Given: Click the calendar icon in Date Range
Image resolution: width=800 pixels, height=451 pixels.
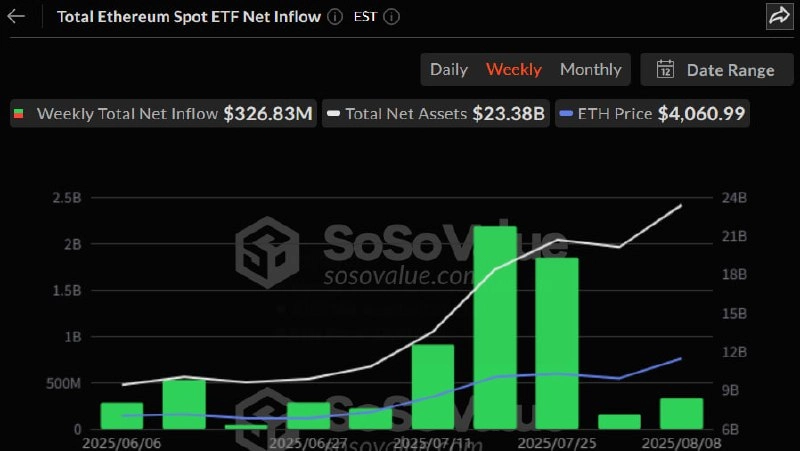Looking at the screenshot, I should coord(665,69).
